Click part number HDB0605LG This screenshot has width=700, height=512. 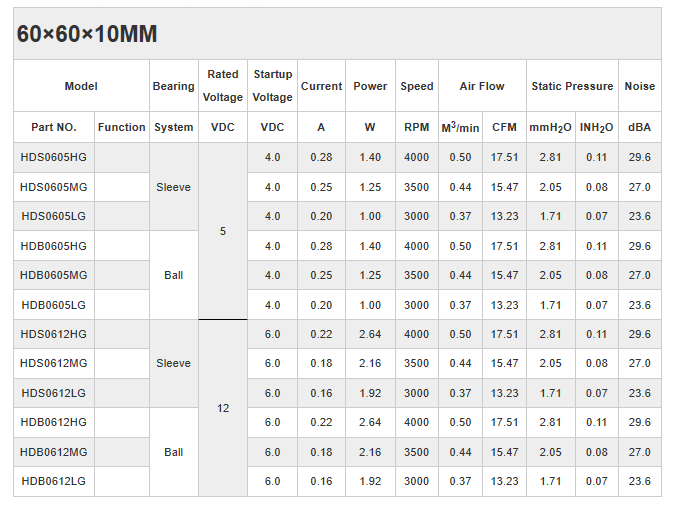[x=54, y=305]
